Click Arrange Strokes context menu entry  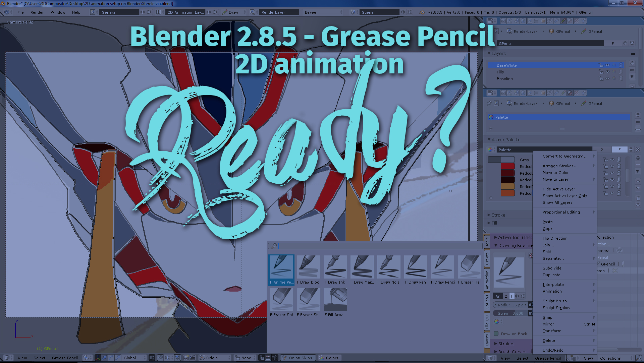tap(559, 165)
